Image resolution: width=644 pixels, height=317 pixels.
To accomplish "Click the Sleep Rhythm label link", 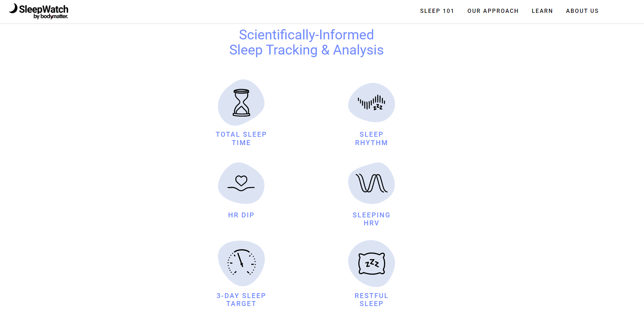I will click(x=371, y=138).
